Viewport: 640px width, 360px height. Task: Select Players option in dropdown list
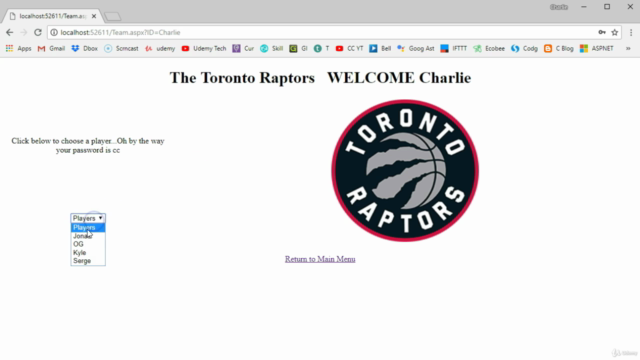coord(88,227)
